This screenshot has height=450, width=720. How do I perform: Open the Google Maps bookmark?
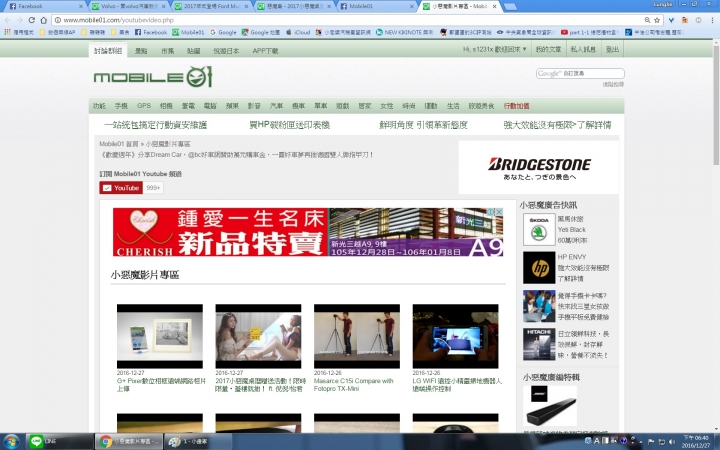[x=261, y=32]
